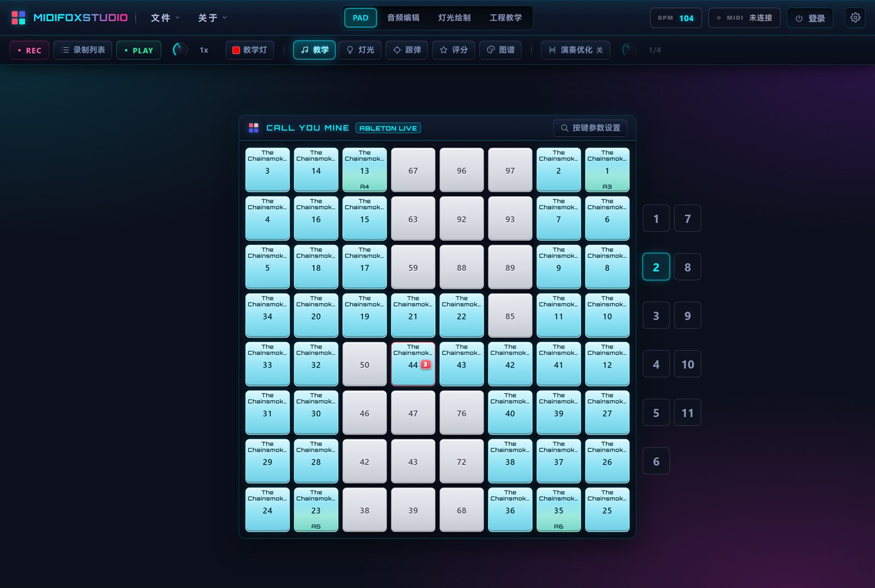
Task: Switch to the 灯光绘制 tab
Action: click(454, 18)
